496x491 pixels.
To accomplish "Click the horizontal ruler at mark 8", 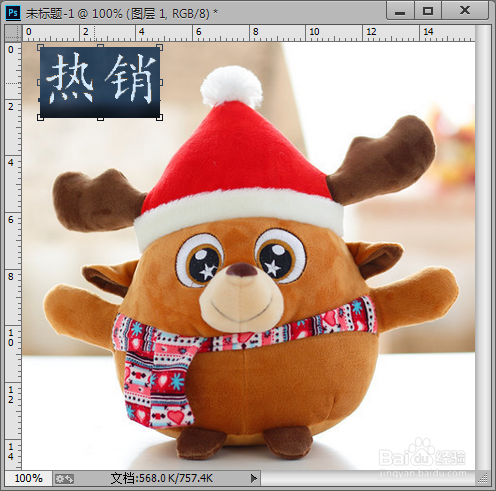I will click(x=256, y=32).
